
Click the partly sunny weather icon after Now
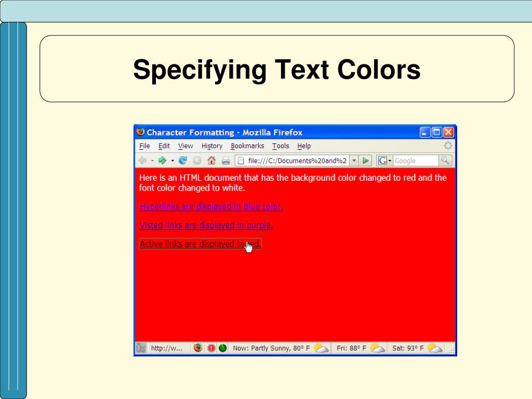coord(321,348)
